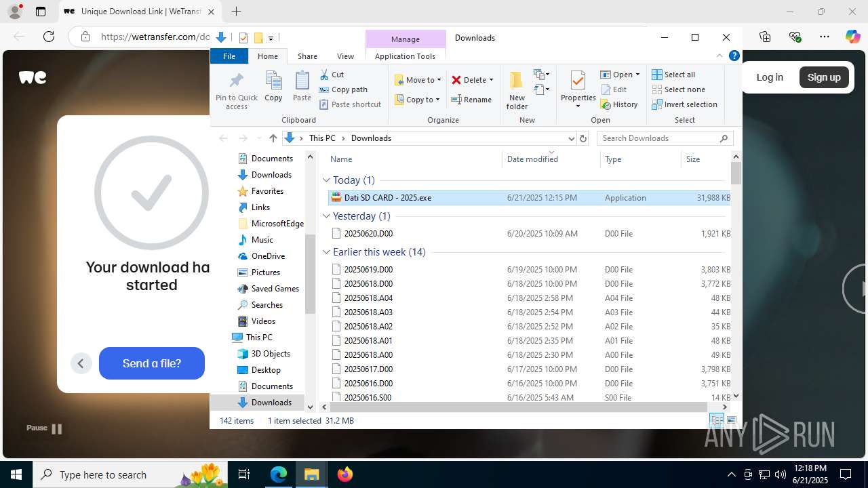Screen dimensions: 868x488
Task: Click Invert selection
Action: pyautogui.click(x=685, y=104)
